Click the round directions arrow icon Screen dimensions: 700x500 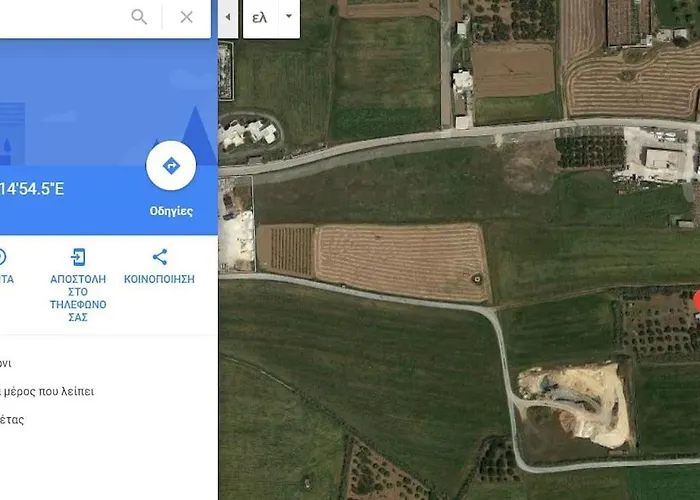point(171,166)
